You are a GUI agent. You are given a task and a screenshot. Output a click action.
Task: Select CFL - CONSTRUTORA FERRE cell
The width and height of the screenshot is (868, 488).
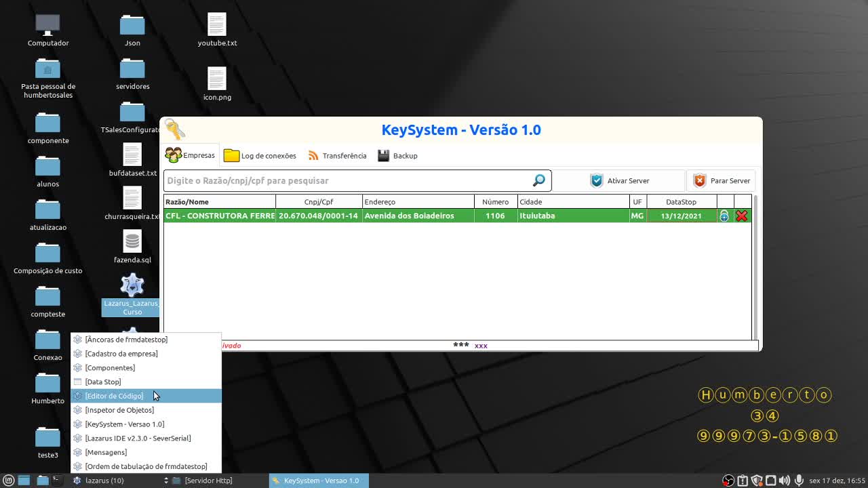tap(220, 216)
